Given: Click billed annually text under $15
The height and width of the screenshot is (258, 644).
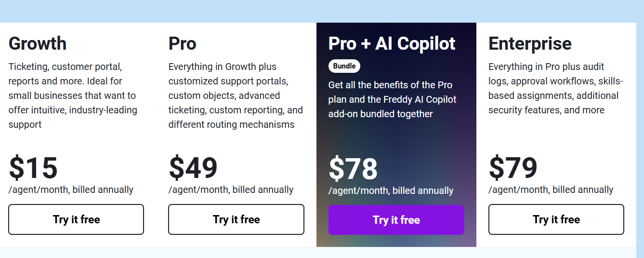Looking at the screenshot, I should [71, 190].
